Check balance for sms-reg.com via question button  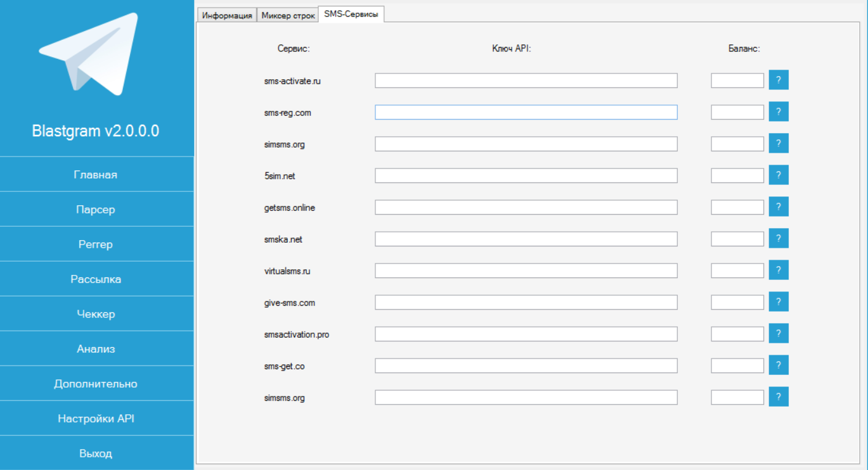coord(779,111)
